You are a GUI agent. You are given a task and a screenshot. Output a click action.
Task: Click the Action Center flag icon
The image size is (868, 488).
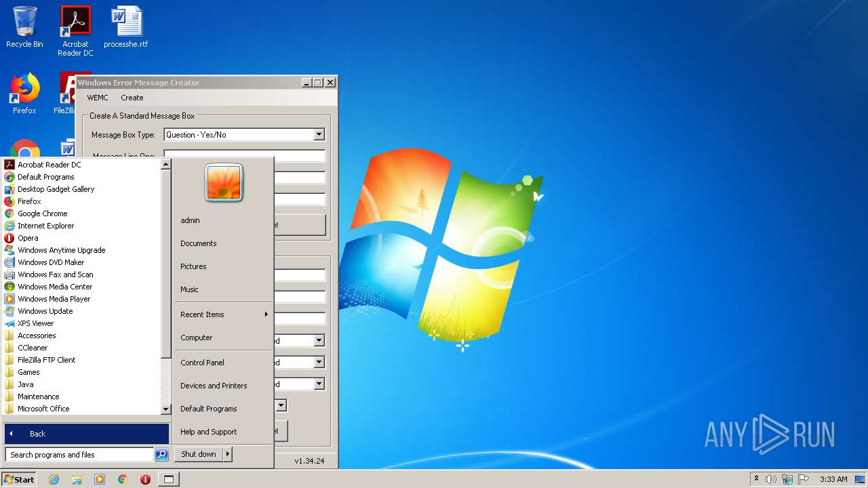tap(804, 479)
